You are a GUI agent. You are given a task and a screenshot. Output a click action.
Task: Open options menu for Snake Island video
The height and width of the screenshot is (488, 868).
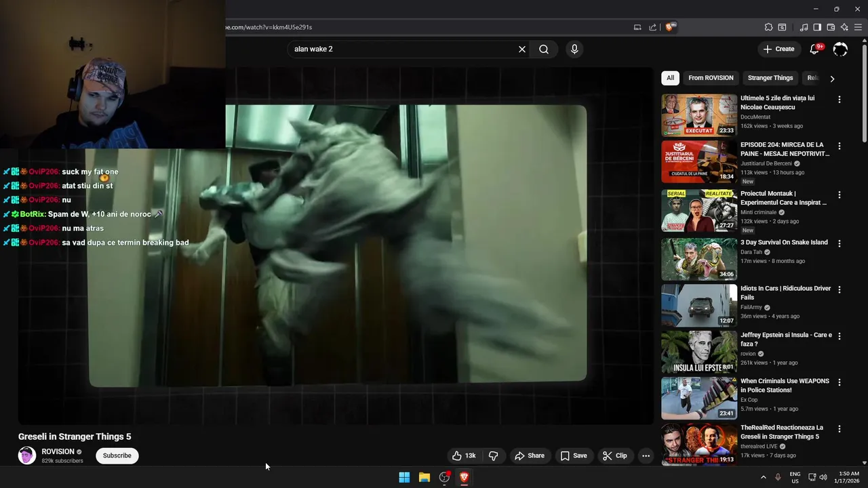click(x=840, y=243)
